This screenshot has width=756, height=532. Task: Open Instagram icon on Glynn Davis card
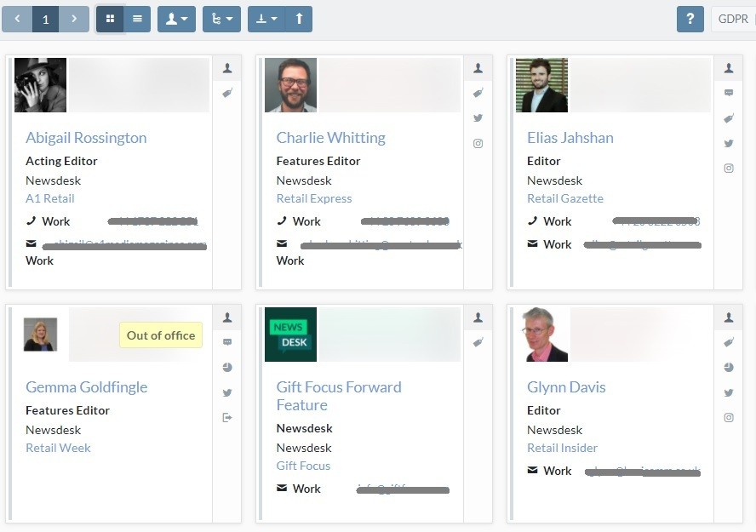(x=729, y=418)
